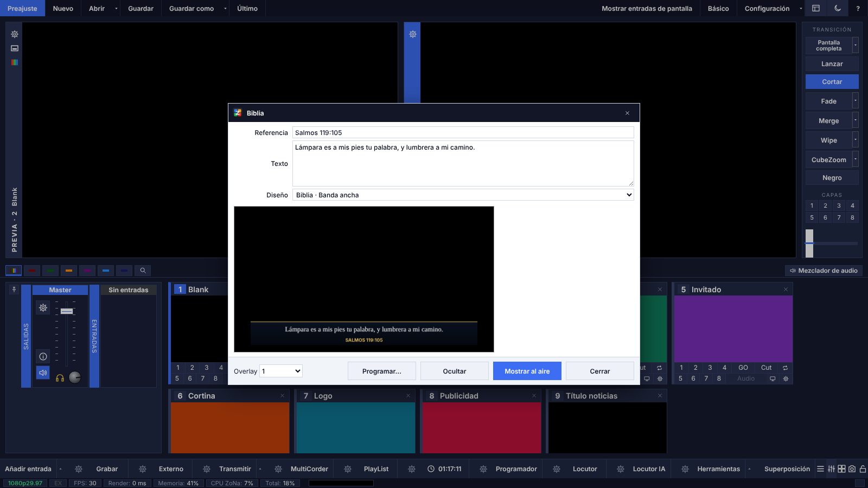Mute the Master audio speaker button
The width and height of the screenshot is (868, 488).
43,373
